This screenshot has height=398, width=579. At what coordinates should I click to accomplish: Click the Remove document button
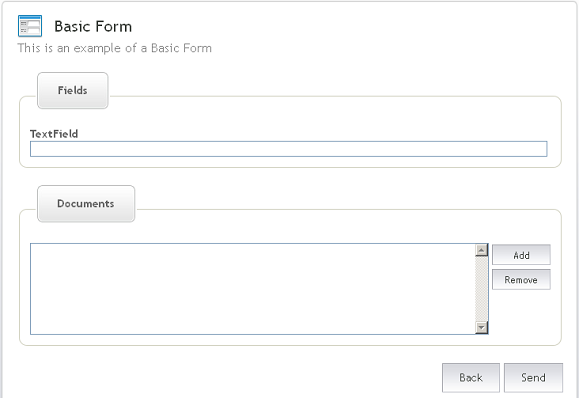(x=521, y=279)
